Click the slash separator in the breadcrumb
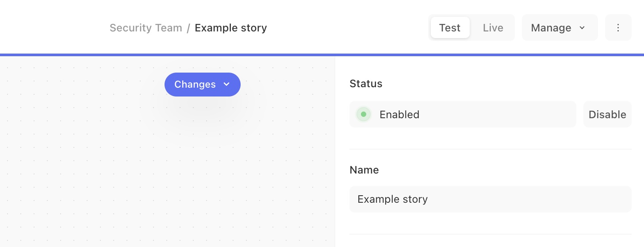Image resolution: width=644 pixels, height=247 pixels. click(x=188, y=28)
